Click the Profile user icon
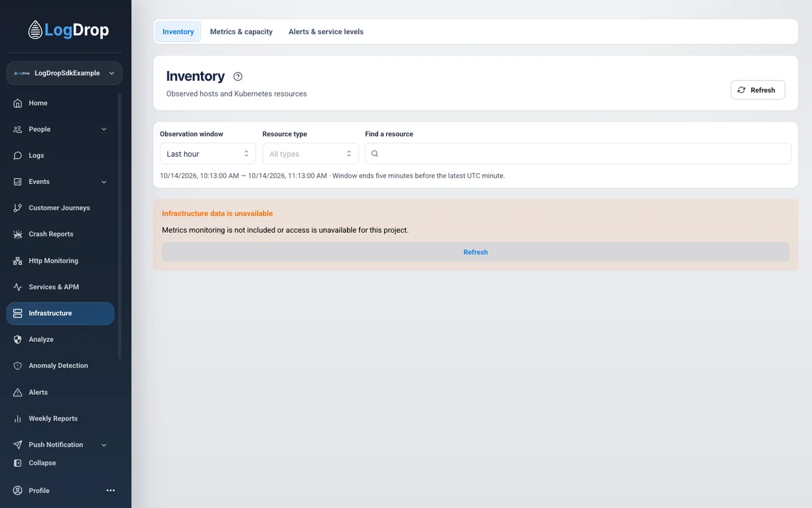The width and height of the screenshot is (812, 508). click(18, 490)
